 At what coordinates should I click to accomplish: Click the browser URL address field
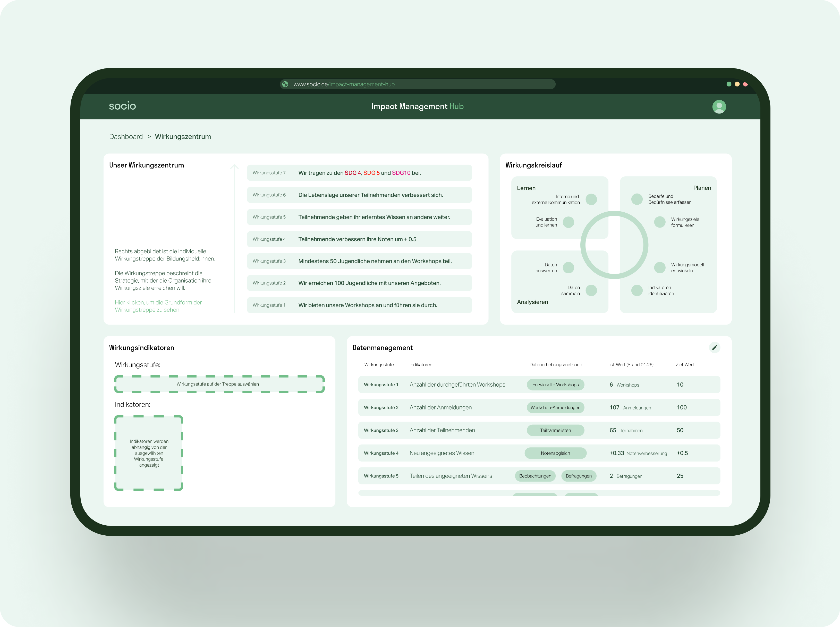418,84
